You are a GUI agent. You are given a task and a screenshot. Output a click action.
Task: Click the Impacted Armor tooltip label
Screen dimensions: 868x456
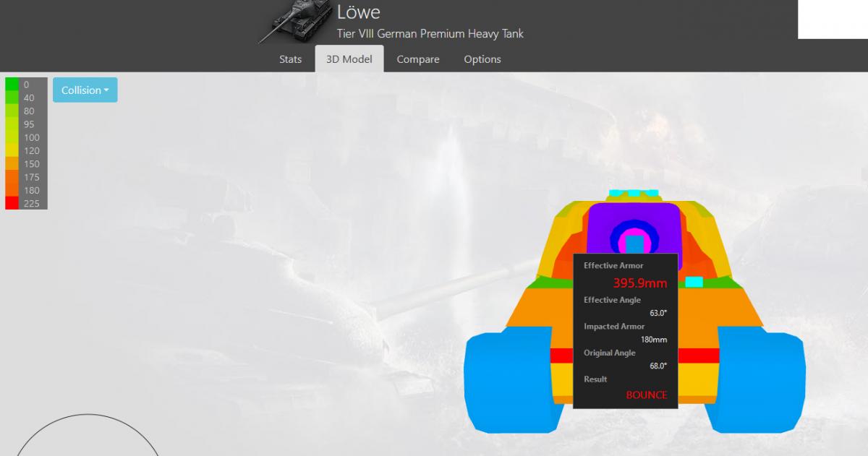[615, 327]
